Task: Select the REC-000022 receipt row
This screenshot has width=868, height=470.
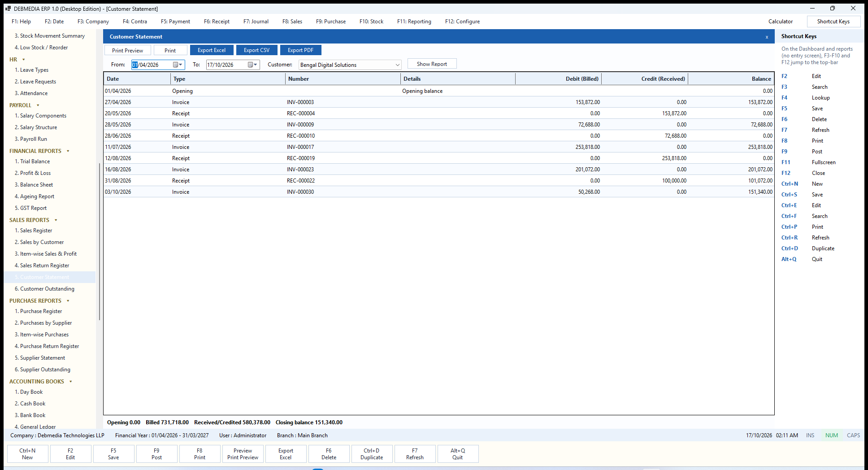Action: click(x=439, y=181)
